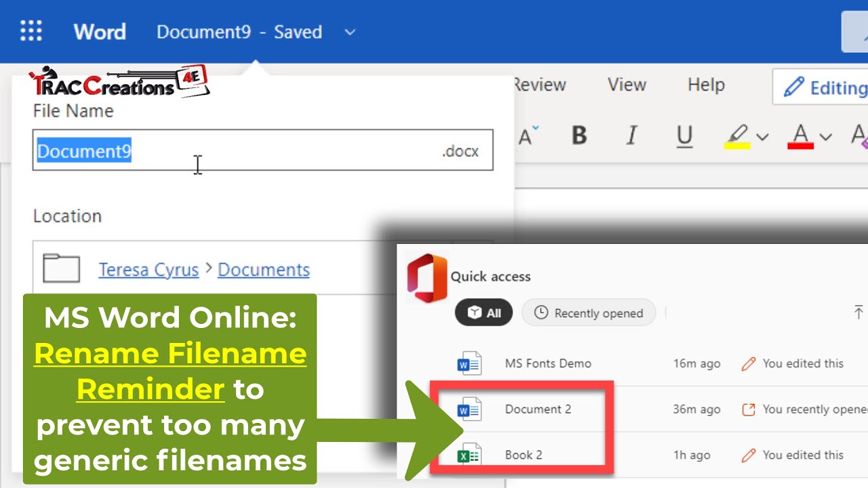
Task: Click 'You recently opened' in Document 2 row
Action: click(815, 409)
